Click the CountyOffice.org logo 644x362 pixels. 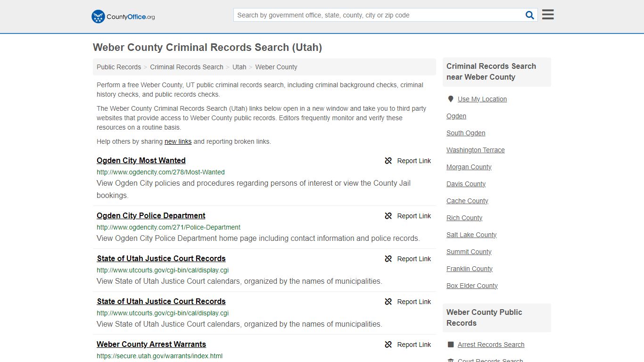[123, 16]
